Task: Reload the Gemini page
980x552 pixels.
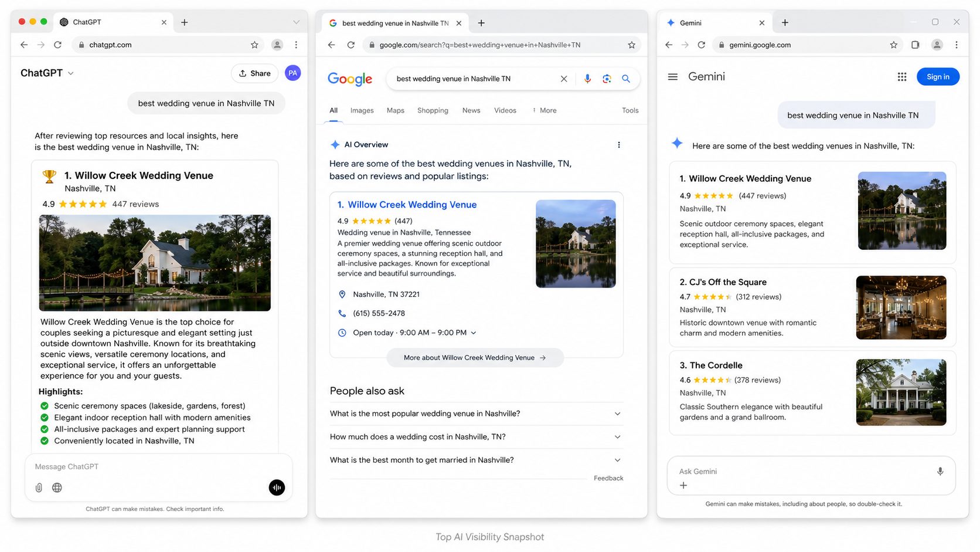Action: click(x=701, y=45)
